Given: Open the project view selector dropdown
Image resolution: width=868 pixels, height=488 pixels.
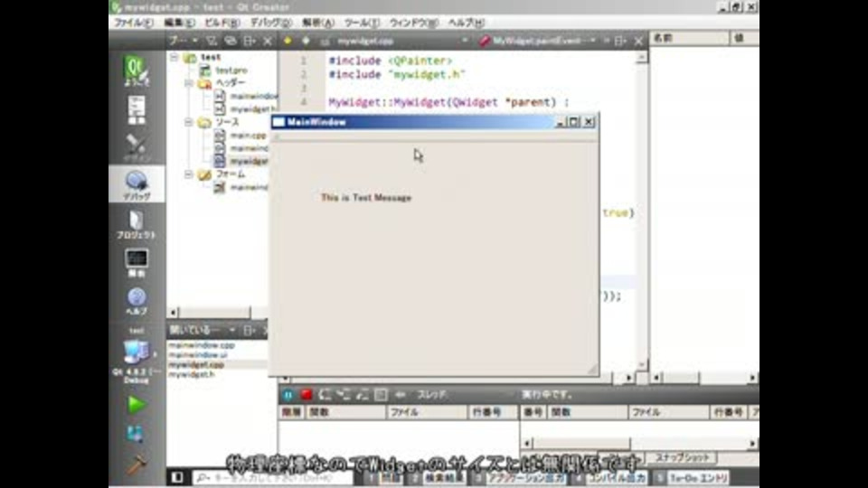Looking at the screenshot, I should pyautogui.click(x=184, y=41).
